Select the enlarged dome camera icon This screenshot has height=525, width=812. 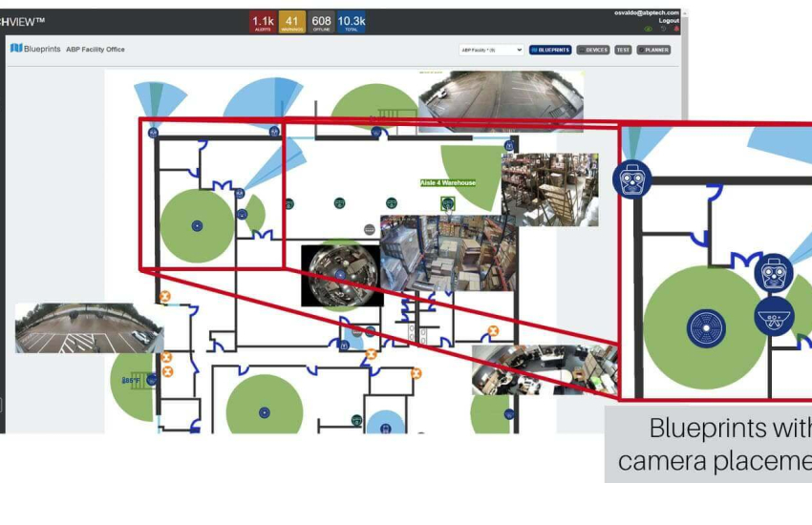tap(773, 316)
